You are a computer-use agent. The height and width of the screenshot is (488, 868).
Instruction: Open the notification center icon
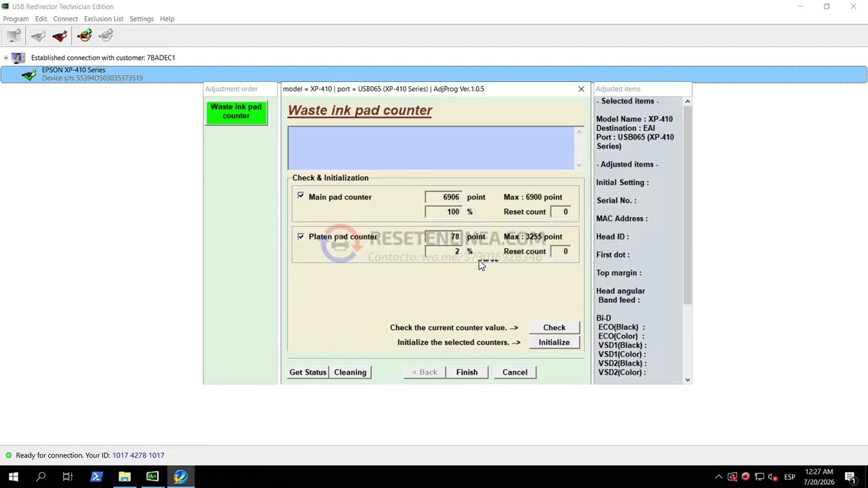click(850, 477)
